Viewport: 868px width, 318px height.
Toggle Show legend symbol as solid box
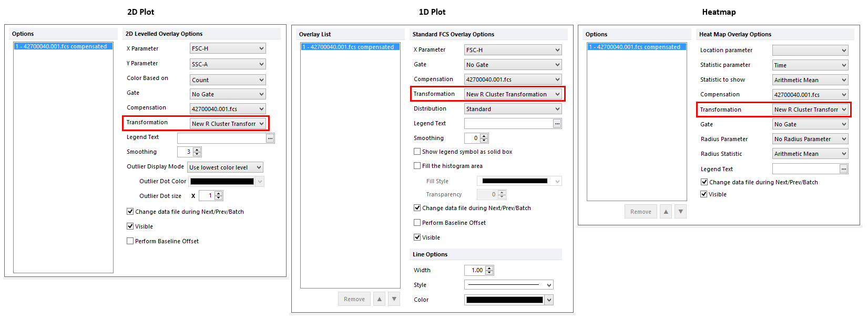[417, 152]
